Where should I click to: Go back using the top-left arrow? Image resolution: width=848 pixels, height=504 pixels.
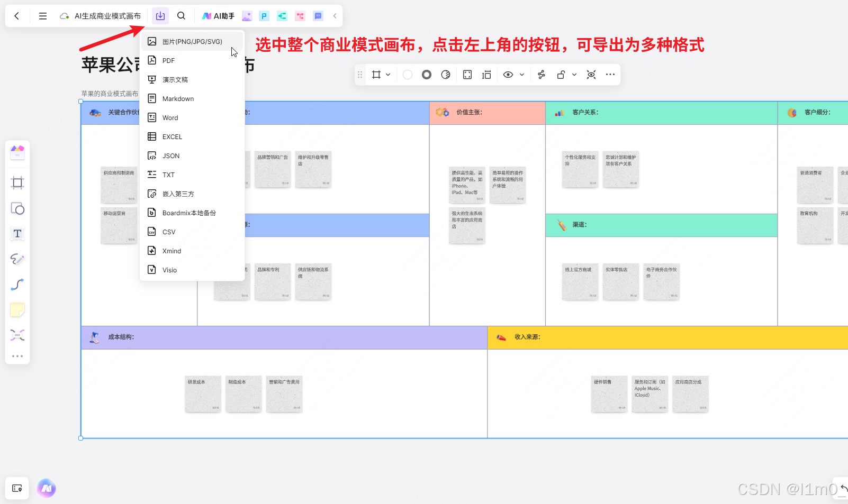pyautogui.click(x=17, y=16)
